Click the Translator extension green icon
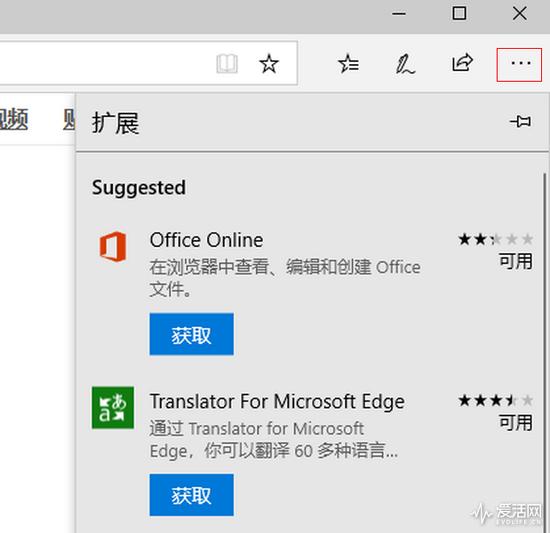This screenshot has width=550, height=533. pyautogui.click(x=113, y=407)
